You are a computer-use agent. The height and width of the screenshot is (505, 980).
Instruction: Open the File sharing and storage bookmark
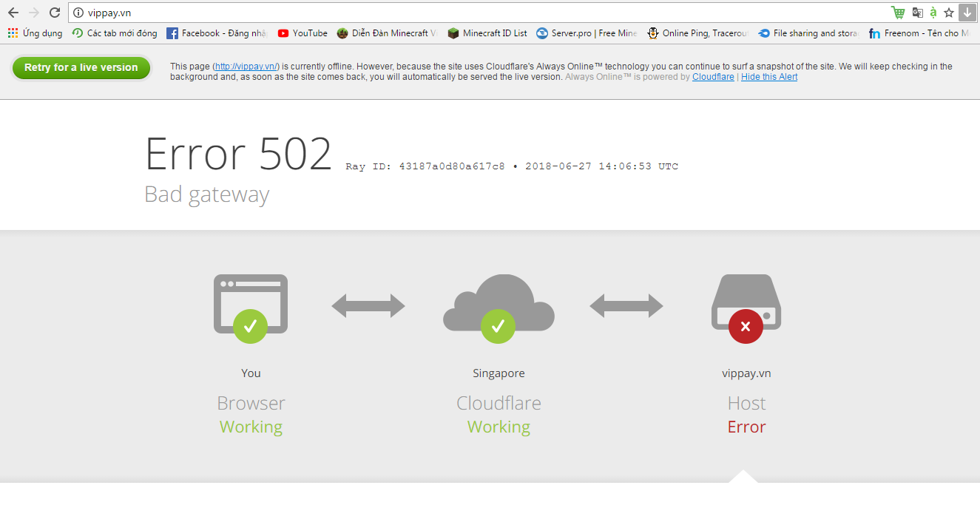[x=808, y=33]
